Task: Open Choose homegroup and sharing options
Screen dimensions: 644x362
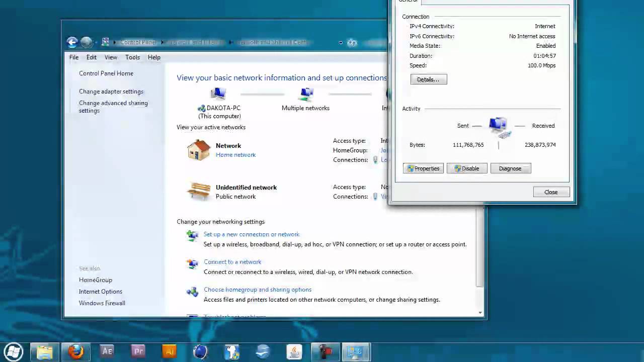Action: pos(258,290)
